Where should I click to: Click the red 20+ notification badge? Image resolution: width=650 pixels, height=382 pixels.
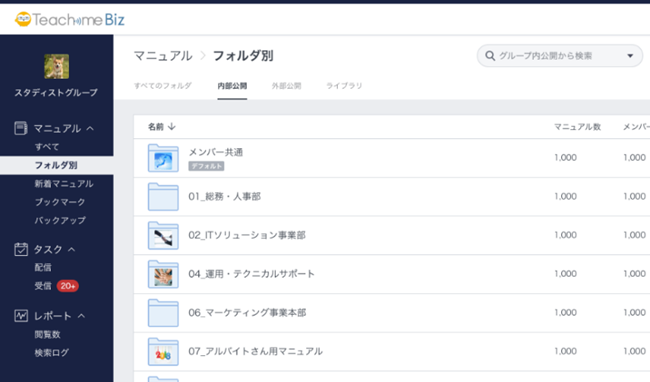pos(68,286)
